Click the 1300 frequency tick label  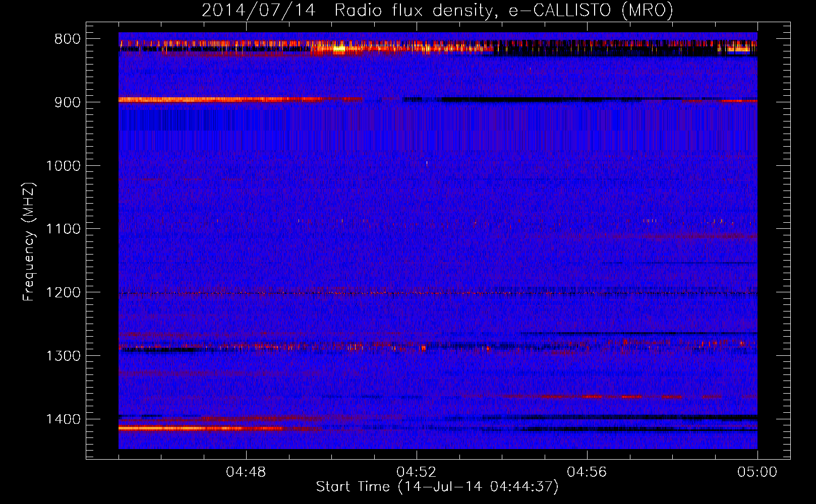63,356
